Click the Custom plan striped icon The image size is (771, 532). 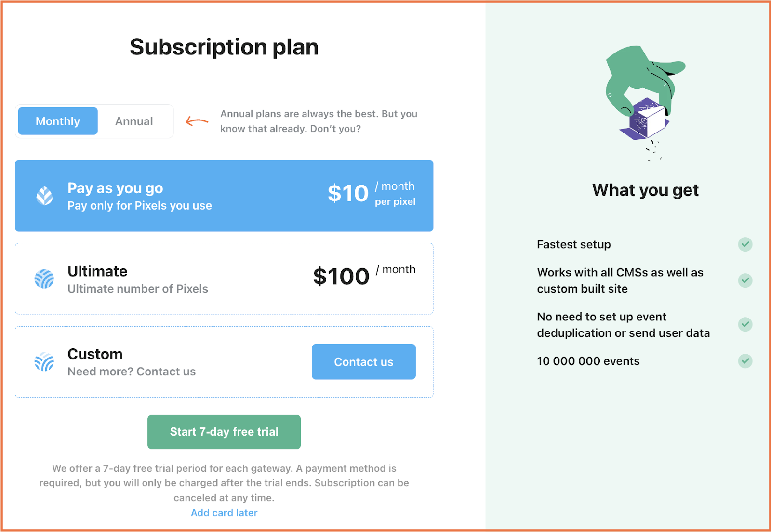click(x=44, y=362)
